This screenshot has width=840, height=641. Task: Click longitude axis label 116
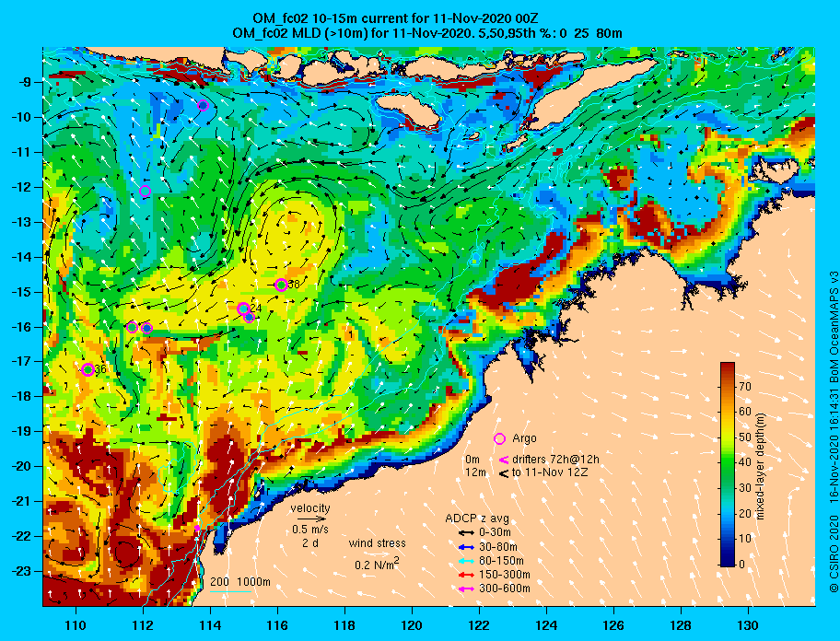tap(277, 625)
